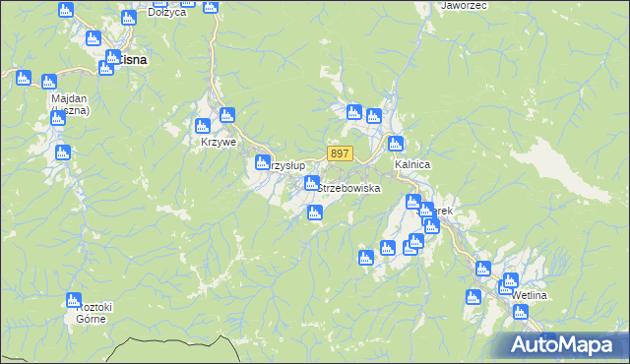Click the marker icon northwest of Smerek label on road

(x=413, y=202)
